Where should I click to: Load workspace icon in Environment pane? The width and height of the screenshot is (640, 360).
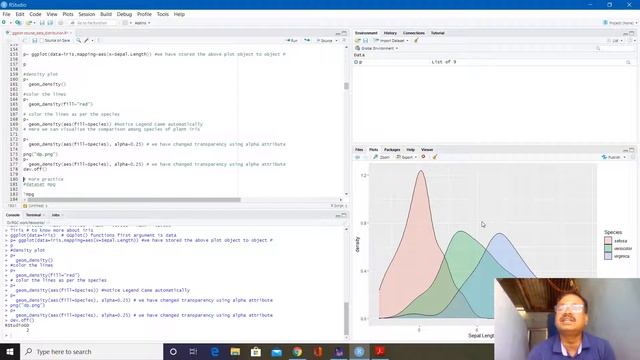coord(358,40)
